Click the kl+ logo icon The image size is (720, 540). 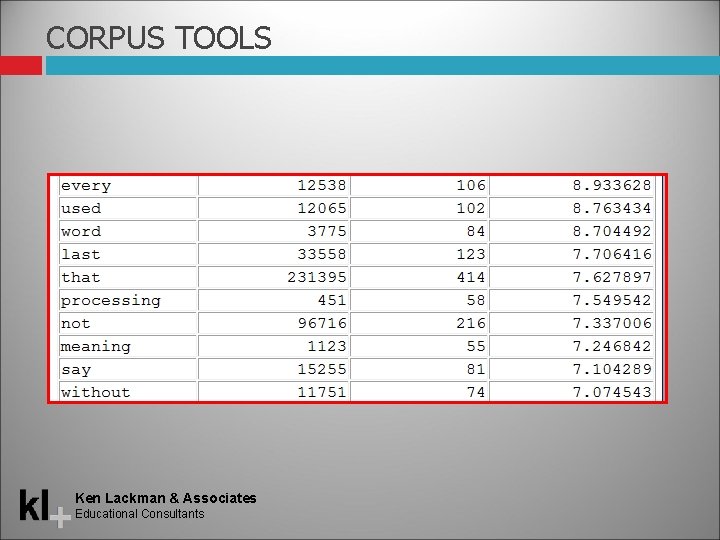45,508
